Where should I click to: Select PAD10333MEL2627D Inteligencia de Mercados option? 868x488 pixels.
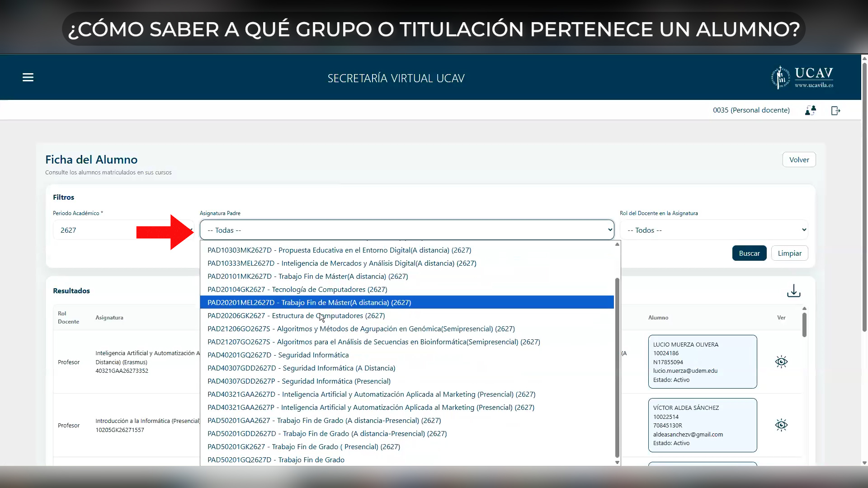pyautogui.click(x=407, y=263)
